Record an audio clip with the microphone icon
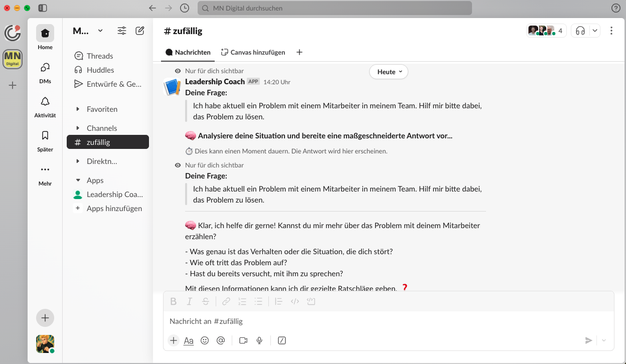 click(259, 340)
